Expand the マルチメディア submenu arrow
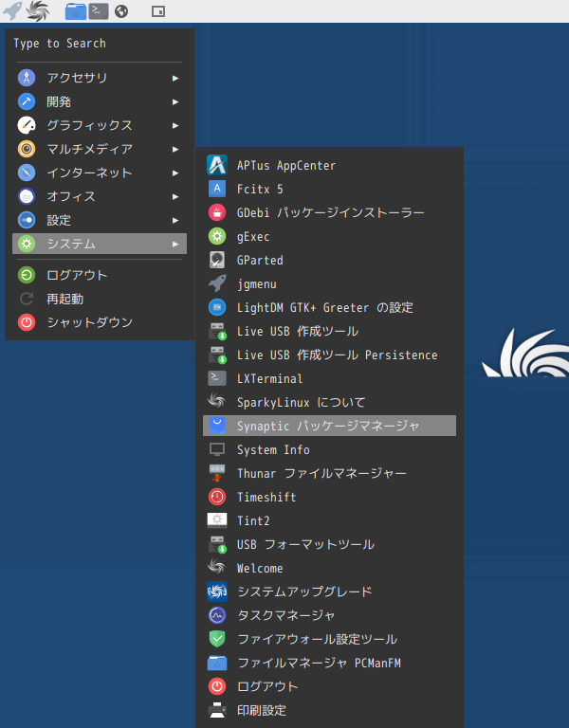Screen dimensions: 569x728 175,149
